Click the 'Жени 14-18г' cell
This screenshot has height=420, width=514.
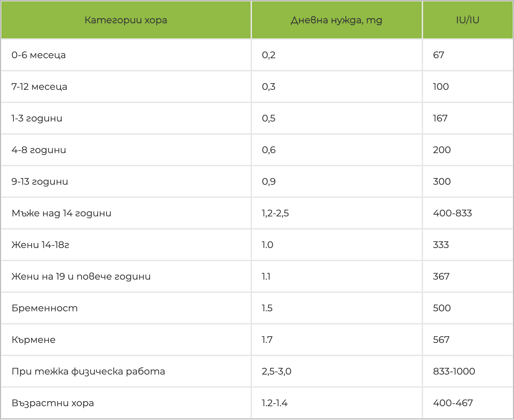coord(40,245)
